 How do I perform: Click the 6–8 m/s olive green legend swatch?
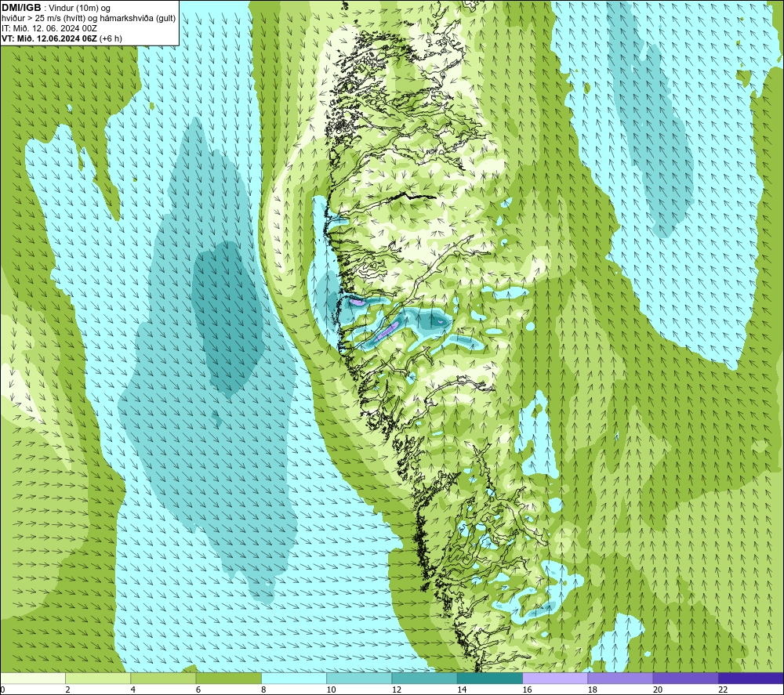[228, 679]
